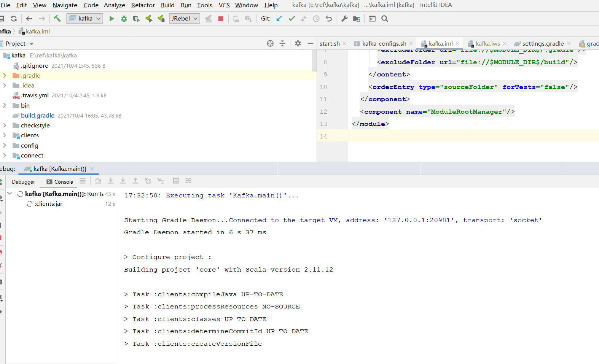
Task: Close the kafka-configs.sh tab
Action: 411,43
